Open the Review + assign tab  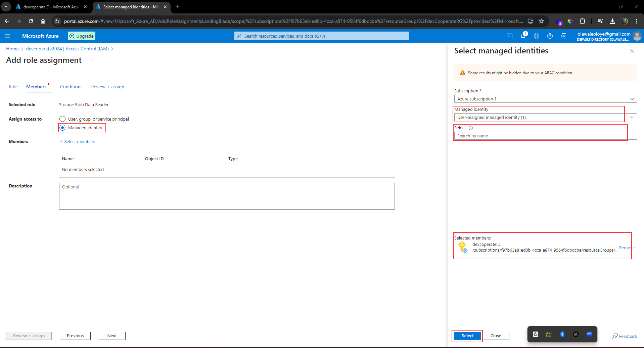tap(107, 87)
